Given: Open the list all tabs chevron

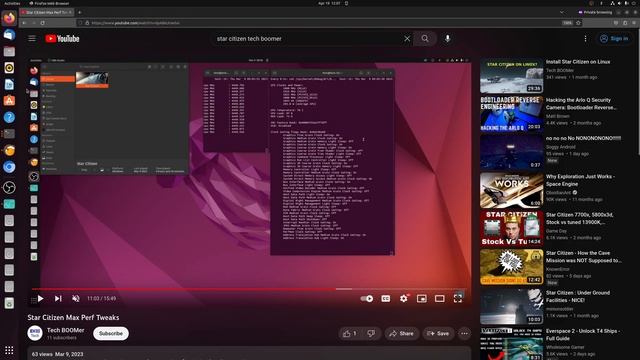Looking at the screenshot, I should [x=562, y=12].
